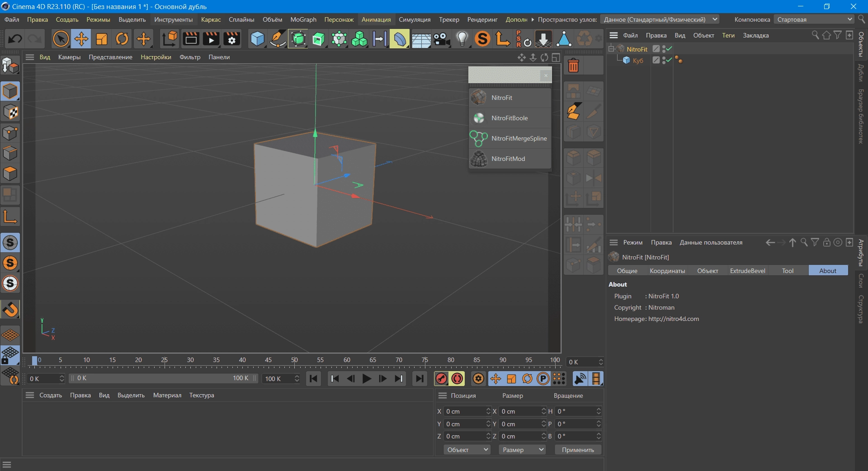Click the record active objects keyframe button
Image resolution: width=868 pixels, height=471 pixels.
pos(441,379)
